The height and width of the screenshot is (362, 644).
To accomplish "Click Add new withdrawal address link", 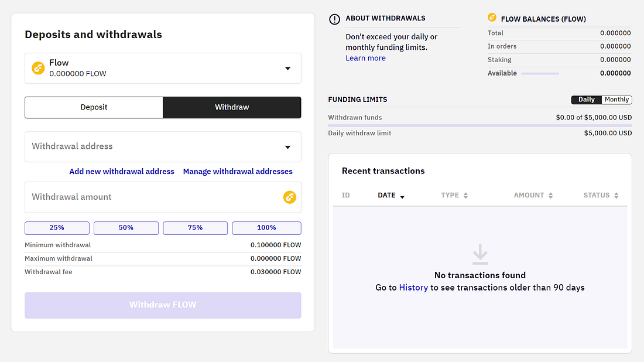I will coord(122,172).
